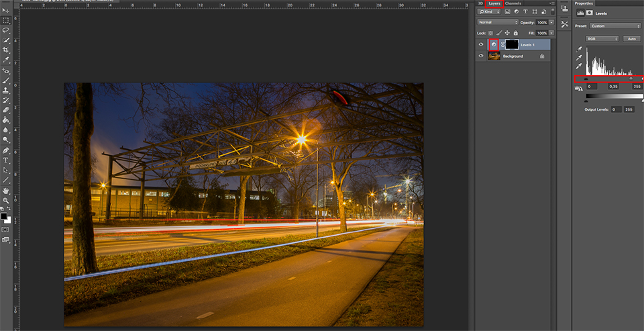Screen dimensions: 644x331
Task: Select the Rectangular Marquee tool
Action: point(6,20)
